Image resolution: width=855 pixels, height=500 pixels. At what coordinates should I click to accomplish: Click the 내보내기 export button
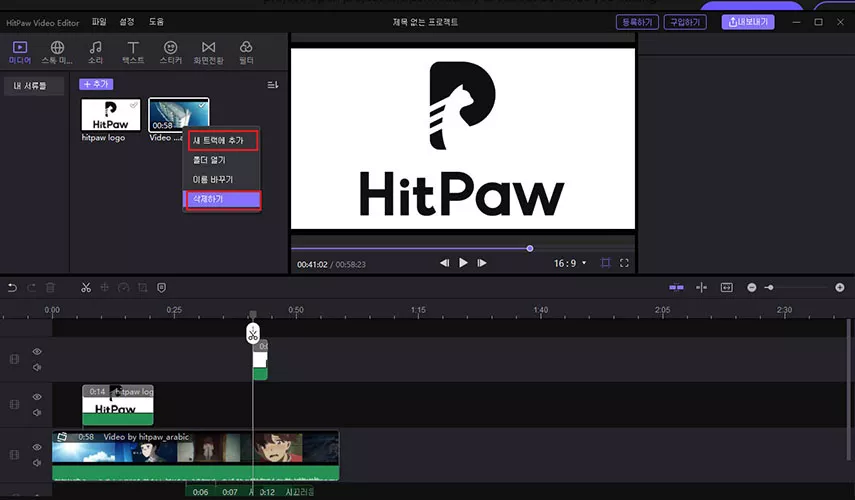(748, 22)
